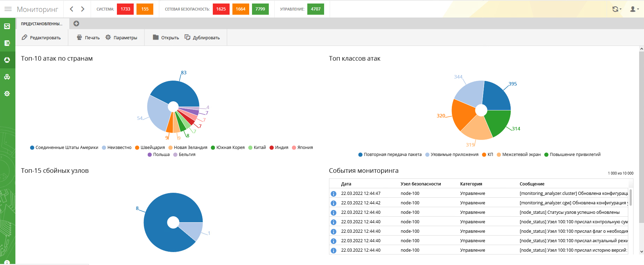644x265 pixels.
Task: Open the hamburger navigation menu
Action: 8,9
